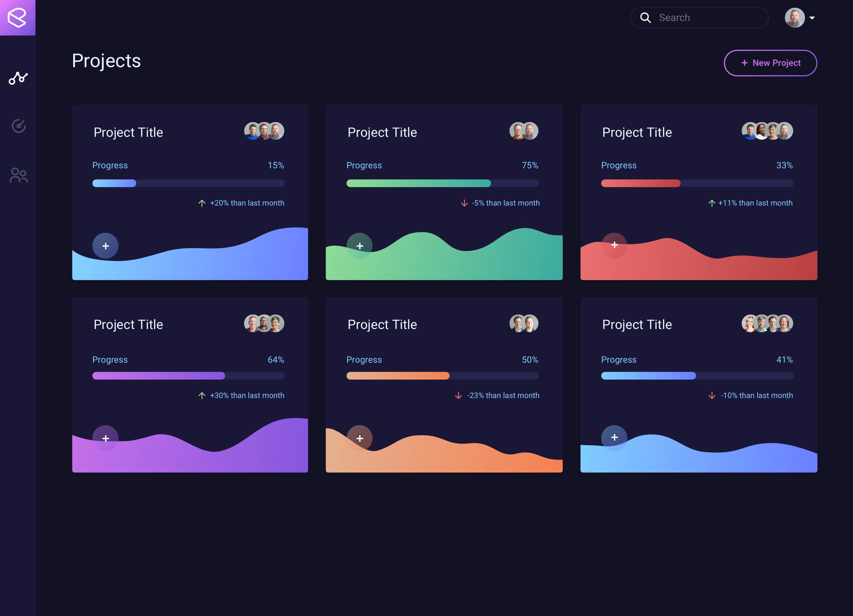This screenshot has width=853, height=616.
Task: Open the tasks/checkmark sidebar icon
Action: pos(18,126)
